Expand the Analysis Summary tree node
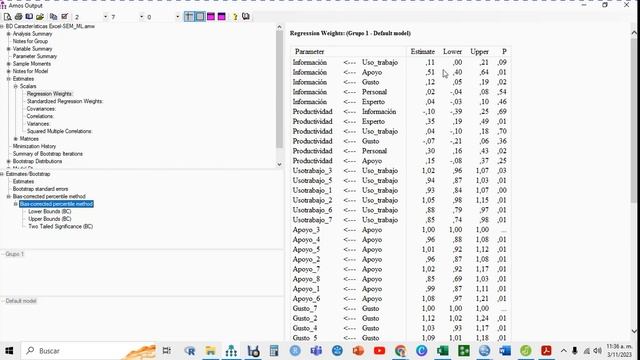Screen dimensions: 640x360 (x=9, y=34)
